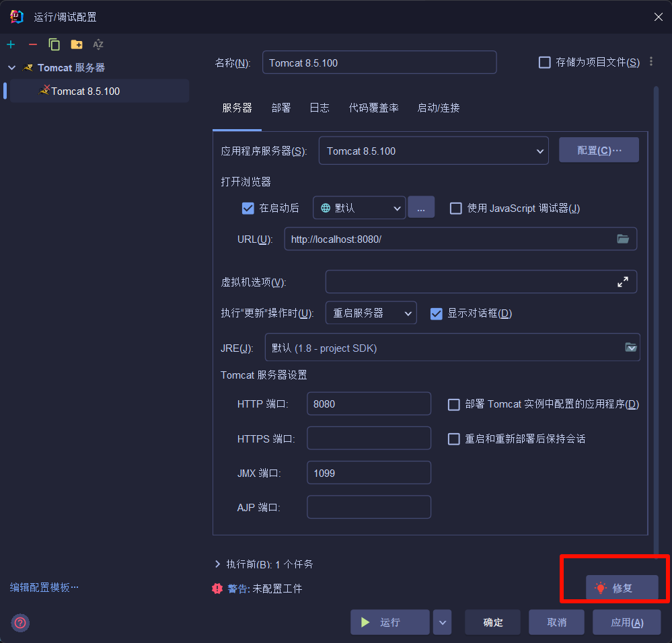672x643 pixels.
Task: Open the browser 默认 dropdown
Action: click(359, 208)
